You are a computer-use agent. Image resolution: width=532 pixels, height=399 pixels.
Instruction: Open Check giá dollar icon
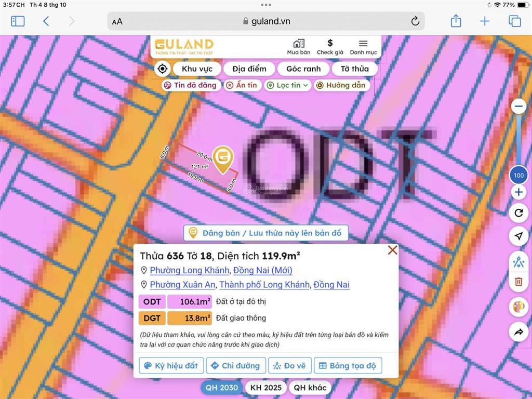coord(330,47)
